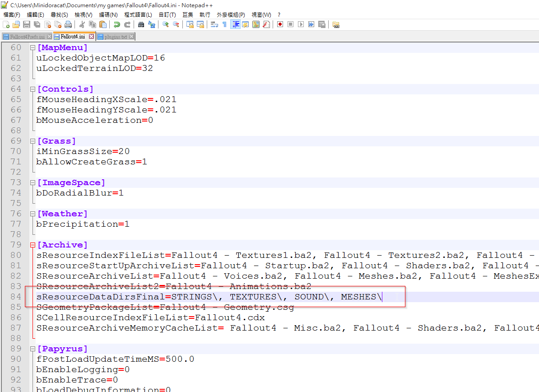Click the Synchronize Vertical Scrolling icon
Screen dimensions: 539x392
coord(190,24)
